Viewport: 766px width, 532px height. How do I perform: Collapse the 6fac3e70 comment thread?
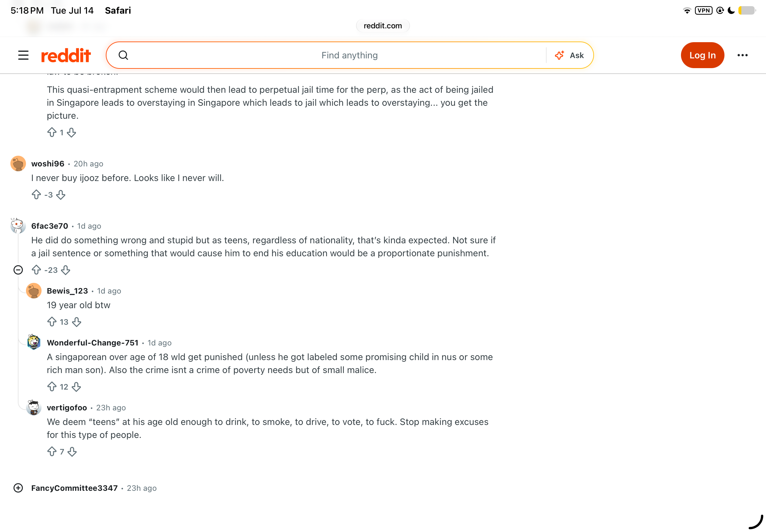pos(18,270)
